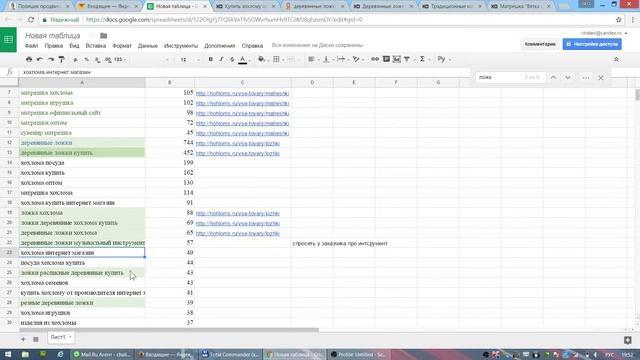Open more search options dots
This screenshot has width=640, height=360.
(586, 78)
